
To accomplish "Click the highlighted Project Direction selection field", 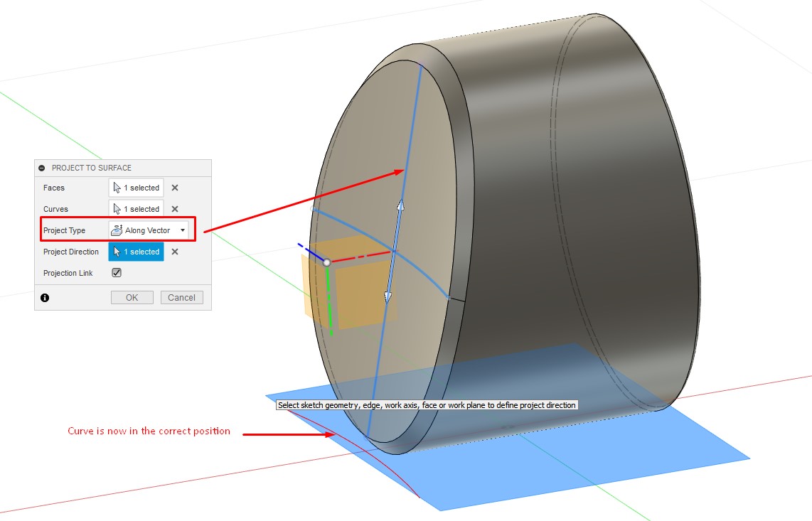I will coord(136,252).
